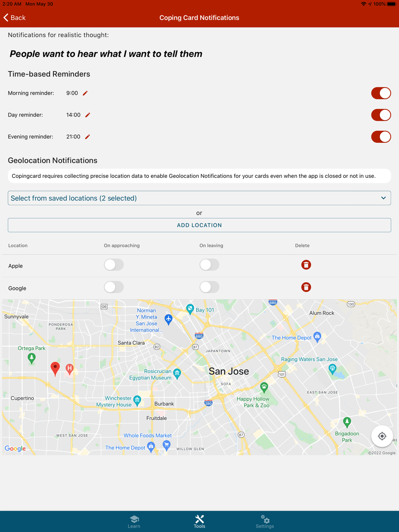
Task: Tap the Sunnyvale label on the map
Action: point(16,317)
